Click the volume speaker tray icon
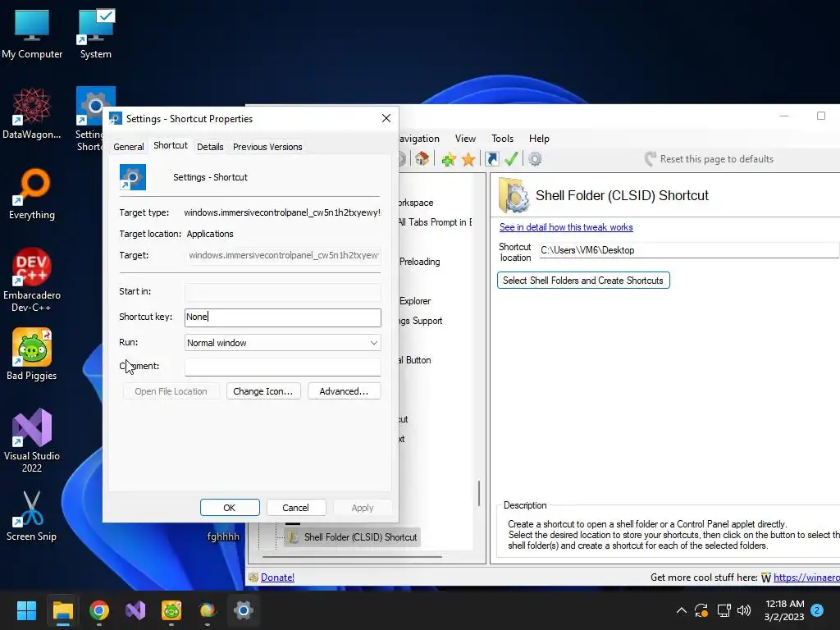Image resolution: width=840 pixels, height=630 pixels. click(743, 610)
